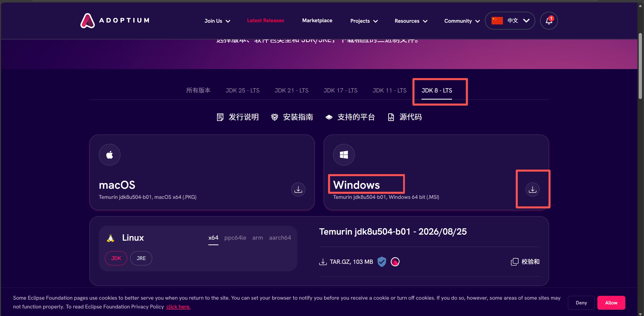Screen dimensions: 644x316
Task: Copy checksum via 校验和 icon
Action: (x=514, y=262)
